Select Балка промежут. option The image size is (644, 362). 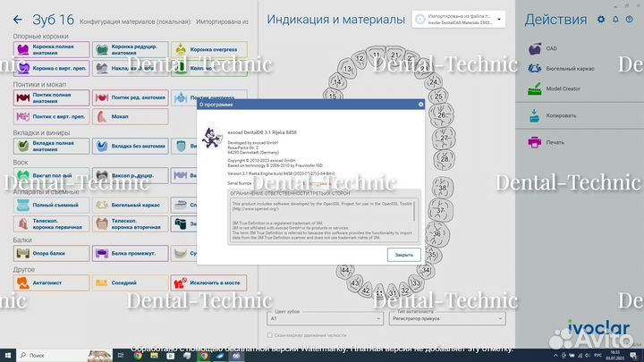pos(131,253)
